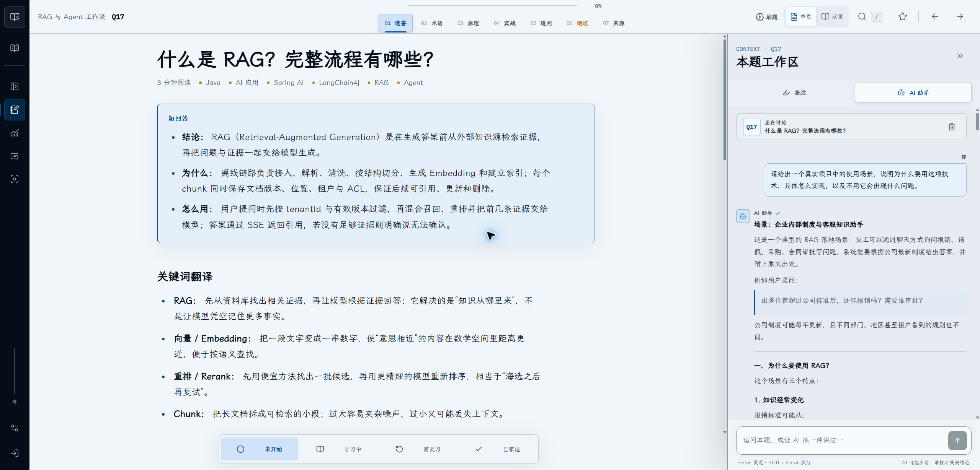980x470 pixels.
Task: Click the 短回答 label
Action: click(x=178, y=118)
